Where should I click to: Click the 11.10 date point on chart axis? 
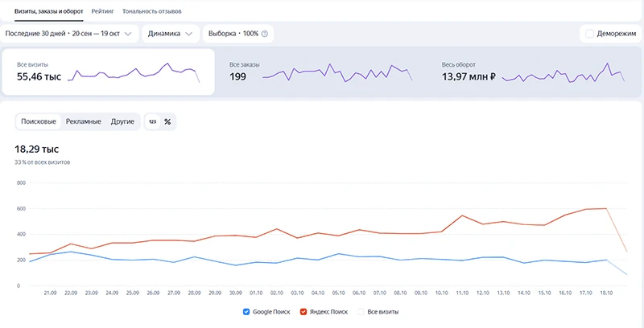462,293
